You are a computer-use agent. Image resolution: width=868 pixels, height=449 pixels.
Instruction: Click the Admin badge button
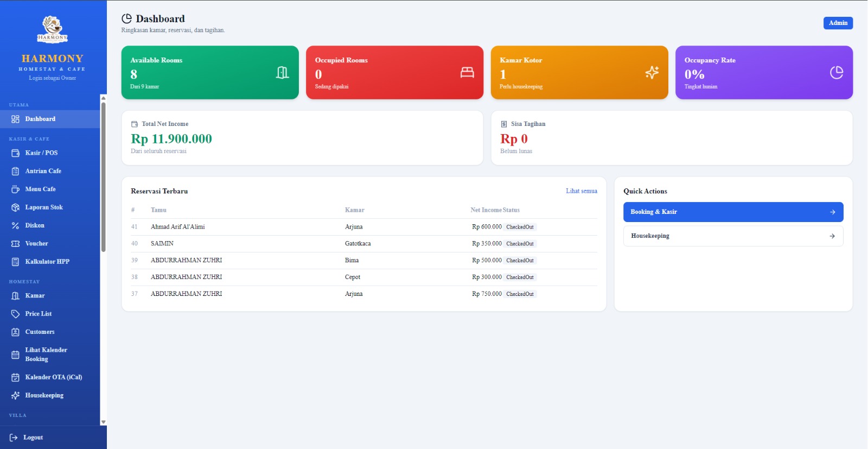[838, 23]
